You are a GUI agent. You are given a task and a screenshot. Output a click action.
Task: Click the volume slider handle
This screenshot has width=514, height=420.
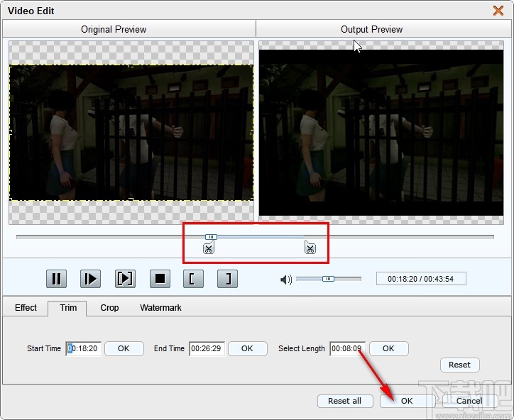tap(328, 279)
